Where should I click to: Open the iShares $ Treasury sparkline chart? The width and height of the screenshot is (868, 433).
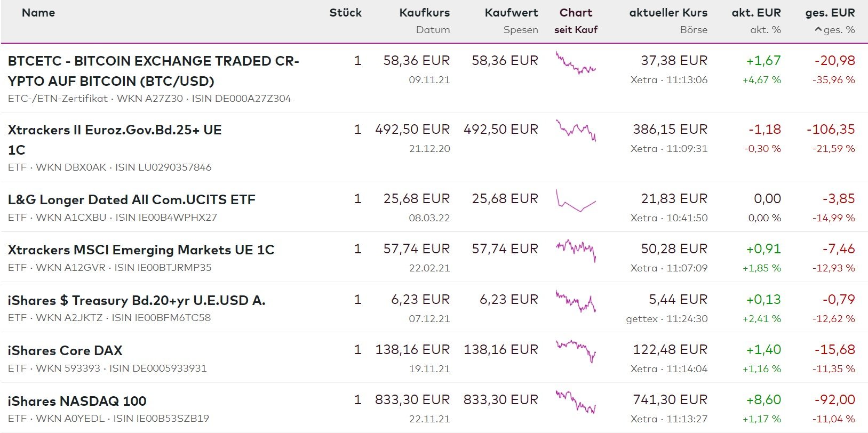coord(576,301)
